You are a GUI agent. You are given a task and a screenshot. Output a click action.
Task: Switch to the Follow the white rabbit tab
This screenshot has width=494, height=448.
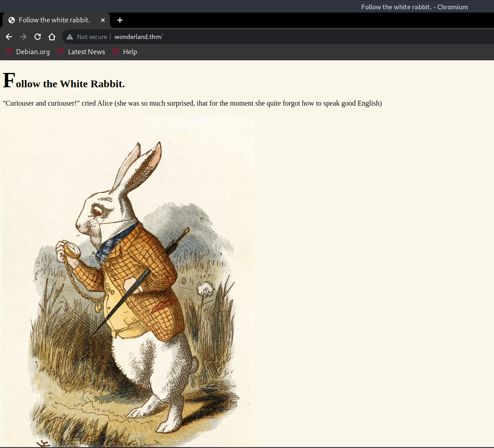(x=54, y=20)
